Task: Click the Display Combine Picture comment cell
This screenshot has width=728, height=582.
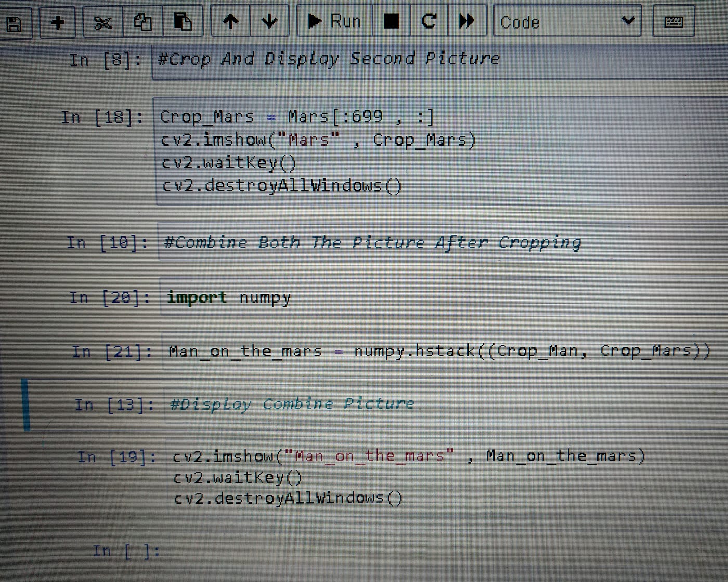Action: (446, 405)
